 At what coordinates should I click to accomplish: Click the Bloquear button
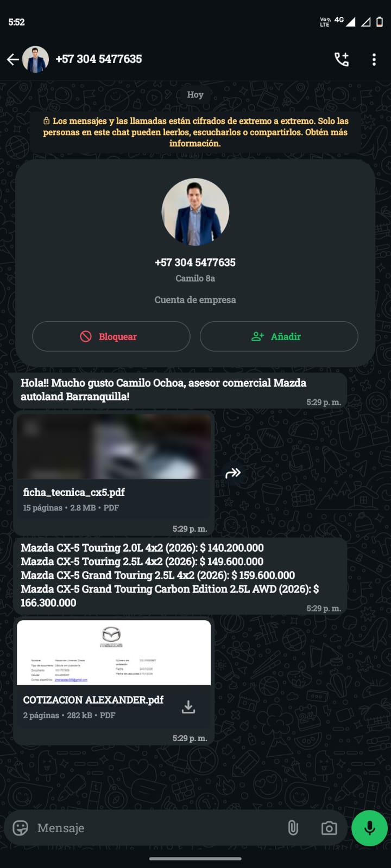[111, 336]
